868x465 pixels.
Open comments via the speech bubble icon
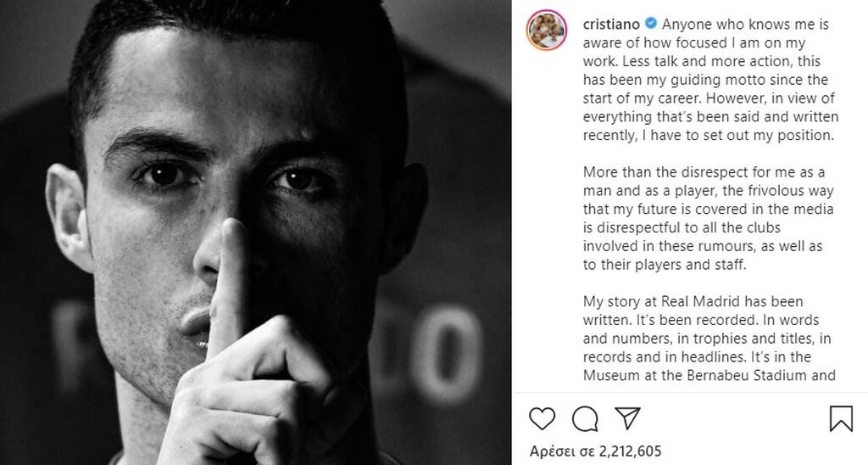point(585,419)
